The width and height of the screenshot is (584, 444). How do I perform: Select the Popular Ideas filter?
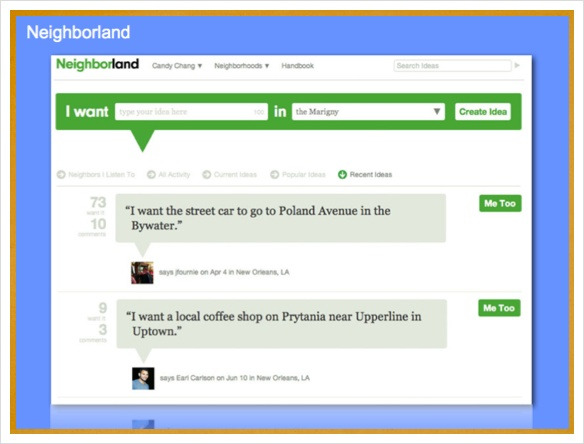pyautogui.click(x=298, y=174)
